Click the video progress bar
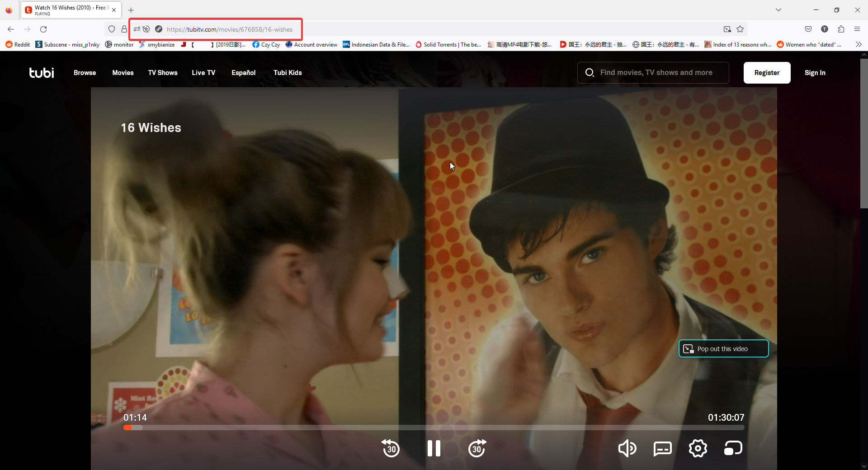This screenshot has height=470, width=868. tap(434, 428)
